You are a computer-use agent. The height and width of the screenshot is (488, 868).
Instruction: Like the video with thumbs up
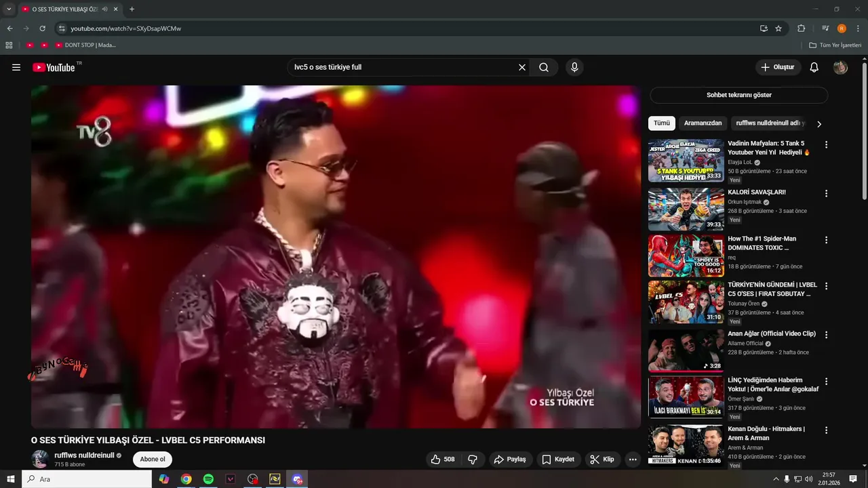(x=443, y=459)
